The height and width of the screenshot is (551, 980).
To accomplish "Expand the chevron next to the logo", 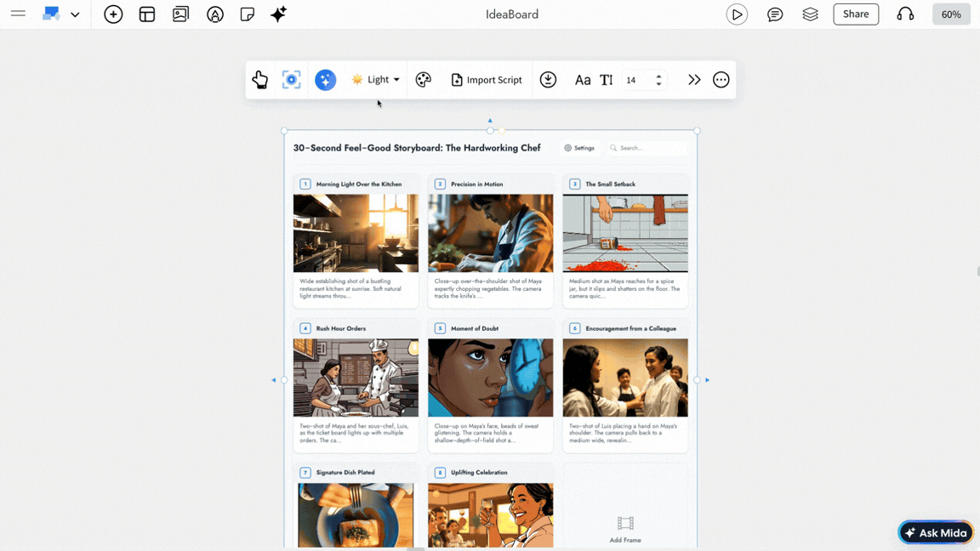I will coord(75,14).
